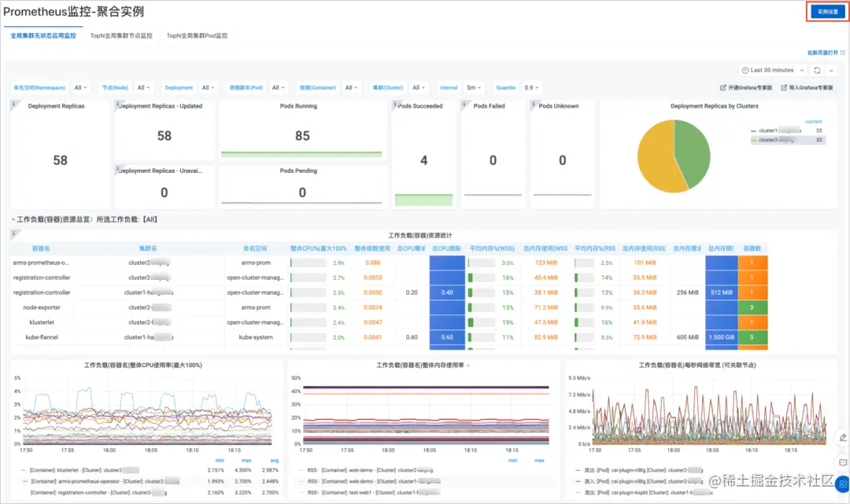Click the Pods Running panel title
The width and height of the screenshot is (850, 504).
click(x=298, y=106)
